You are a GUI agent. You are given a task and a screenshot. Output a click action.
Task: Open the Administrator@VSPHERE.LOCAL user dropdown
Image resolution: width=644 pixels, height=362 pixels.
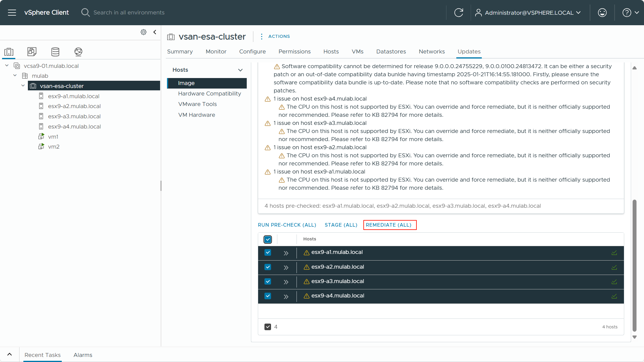(528, 13)
